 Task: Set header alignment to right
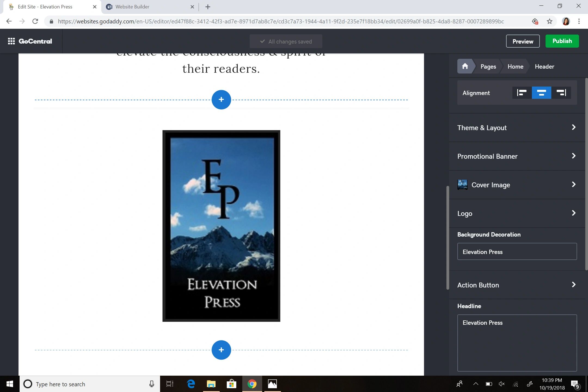pyautogui.click(x=561, y=93)
